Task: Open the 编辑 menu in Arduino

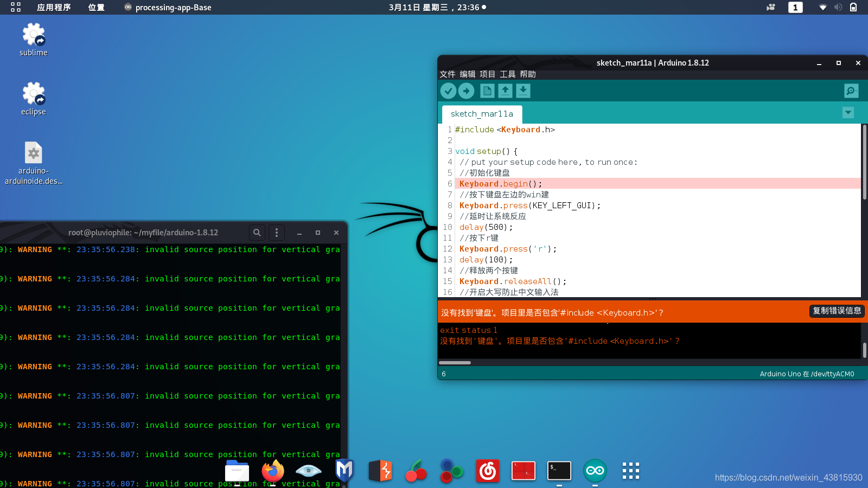Action: (x=467, y=74)
